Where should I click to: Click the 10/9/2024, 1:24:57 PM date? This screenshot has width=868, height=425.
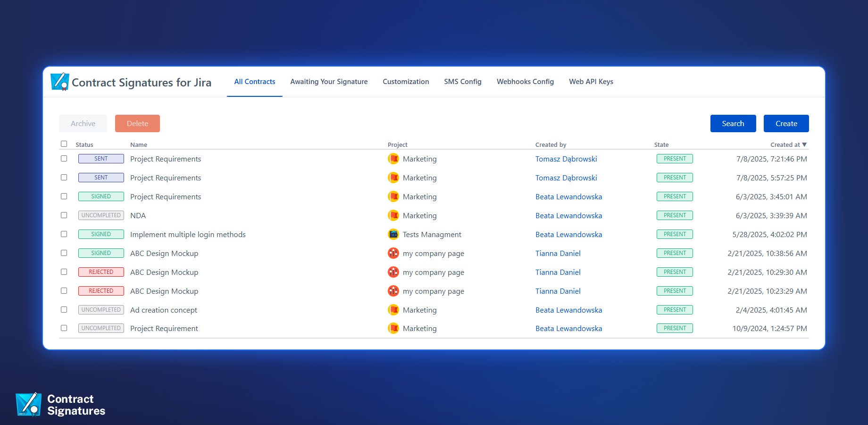[770, 328]
